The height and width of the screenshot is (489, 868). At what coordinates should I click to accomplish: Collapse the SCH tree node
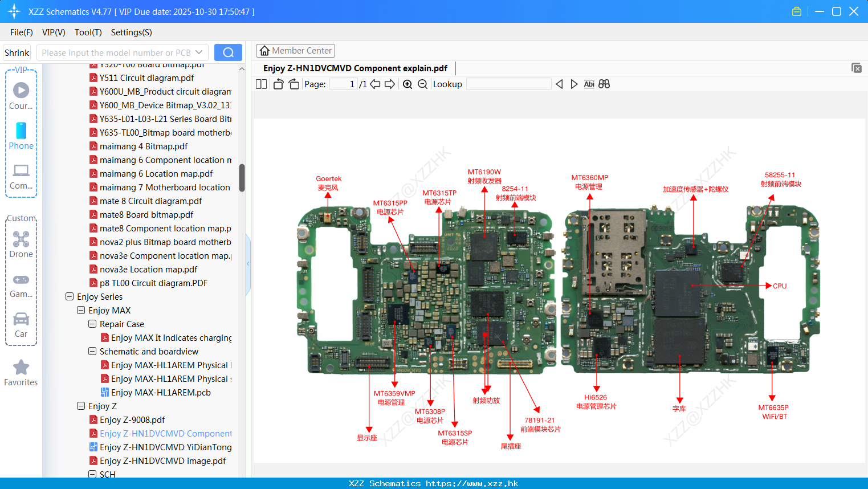92,474
